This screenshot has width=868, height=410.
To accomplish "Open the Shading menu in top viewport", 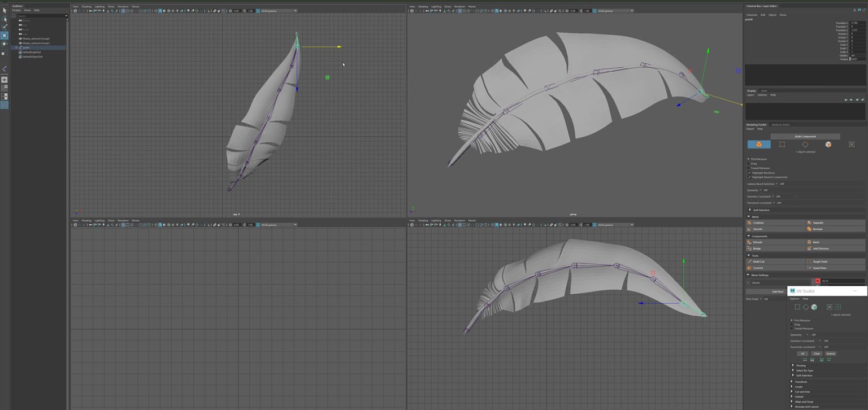I will pos(86,7).
